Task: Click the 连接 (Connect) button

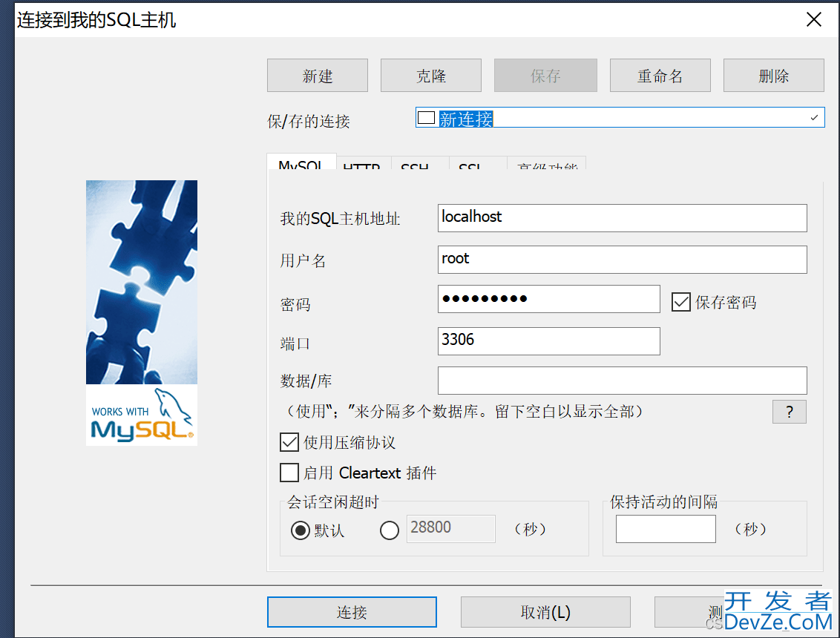Action: pos(352,612)
